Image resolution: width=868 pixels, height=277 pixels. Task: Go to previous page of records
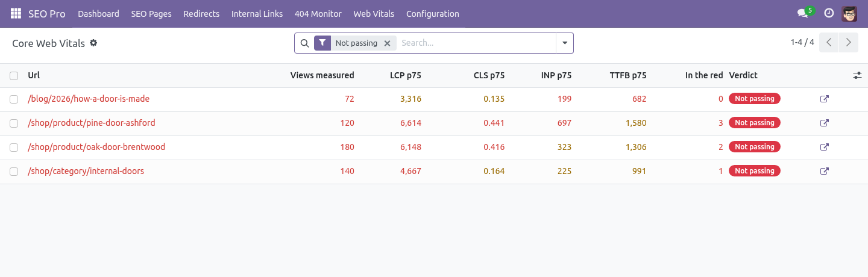[829, 42]
